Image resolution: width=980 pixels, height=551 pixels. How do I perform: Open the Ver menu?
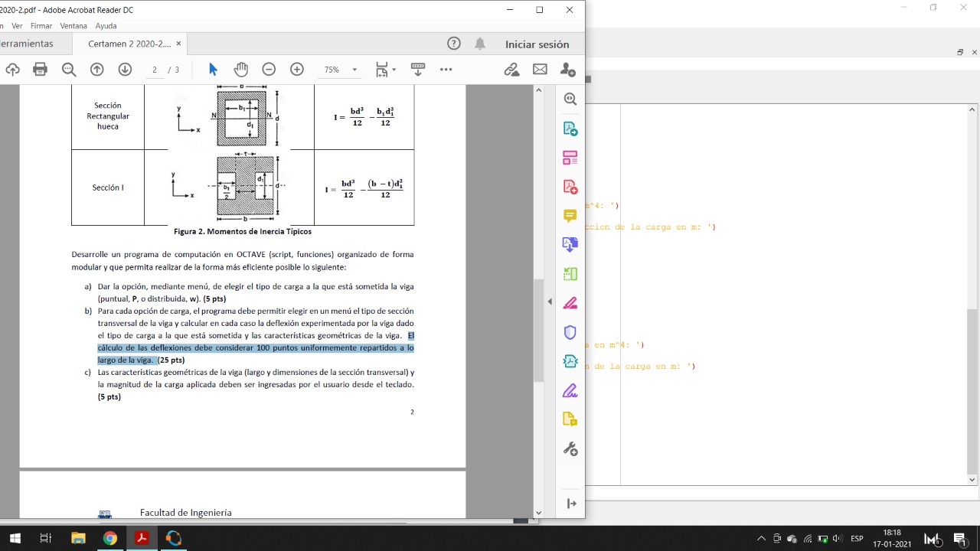17,26
